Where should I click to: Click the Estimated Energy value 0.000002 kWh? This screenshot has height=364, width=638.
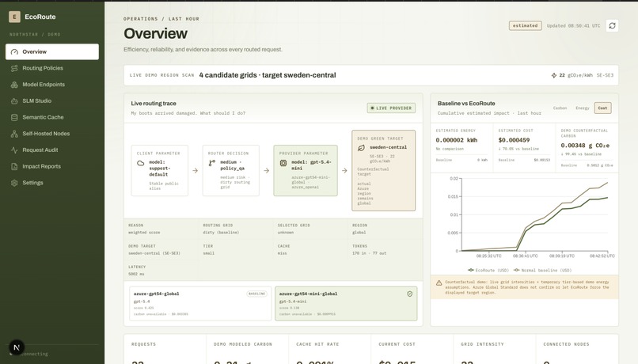click(x=456, y=140)
